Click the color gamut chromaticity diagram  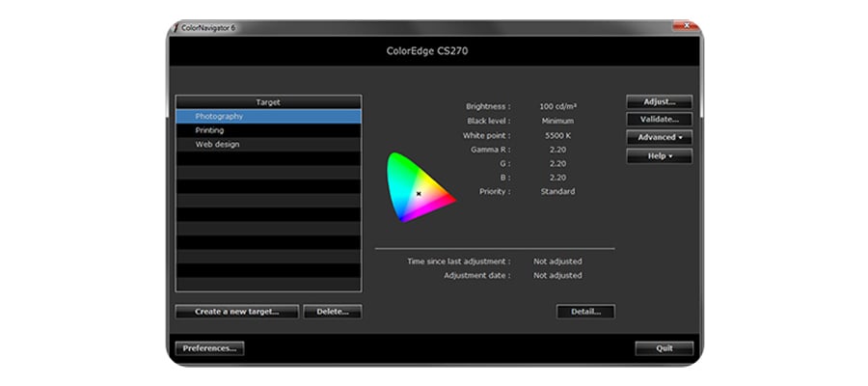pos(420,188)
